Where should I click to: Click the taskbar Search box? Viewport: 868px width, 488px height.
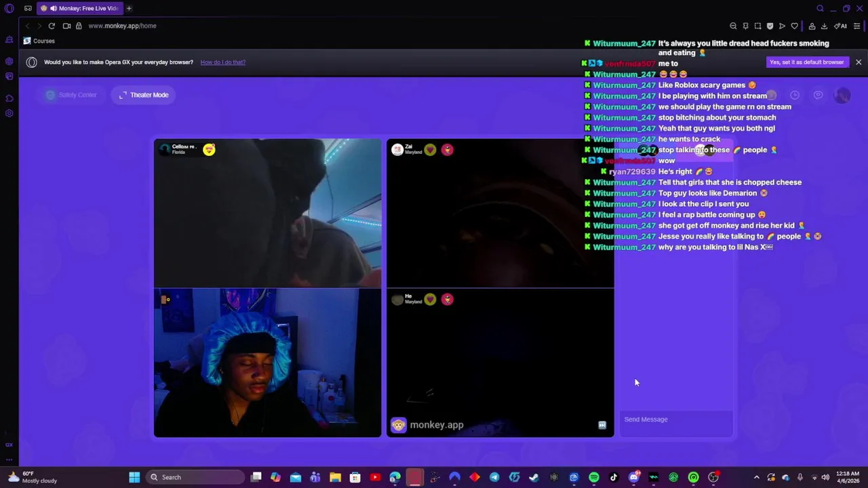coord(195,477)
